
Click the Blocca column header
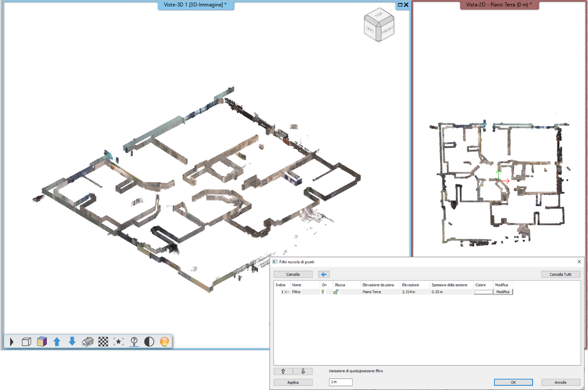coord(340,285)
